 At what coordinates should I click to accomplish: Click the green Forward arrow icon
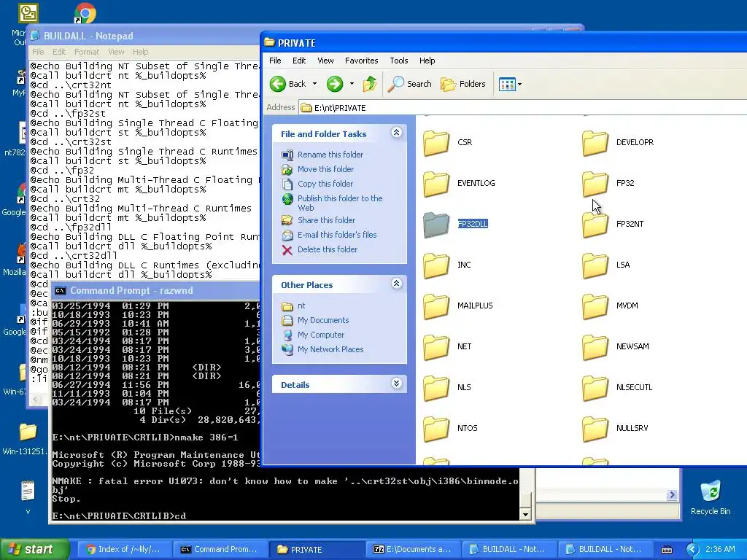[x=334, y=84]
